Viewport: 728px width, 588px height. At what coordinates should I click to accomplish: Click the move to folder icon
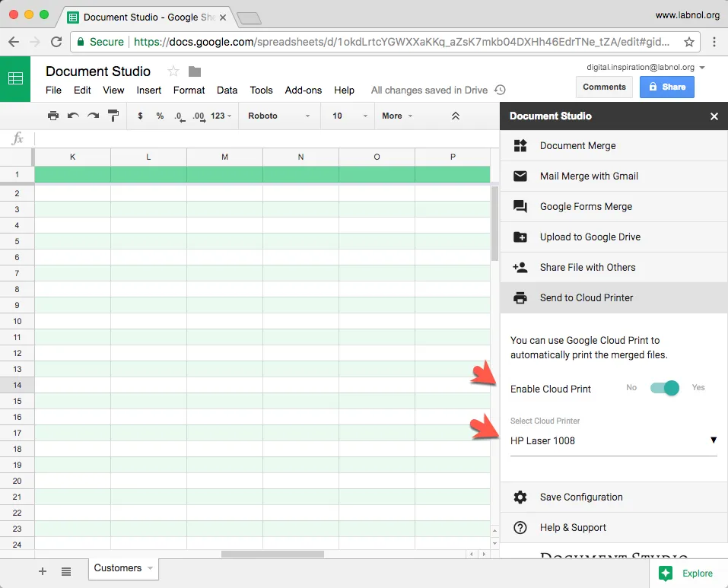pyautogui.click(x=195, y=72)
